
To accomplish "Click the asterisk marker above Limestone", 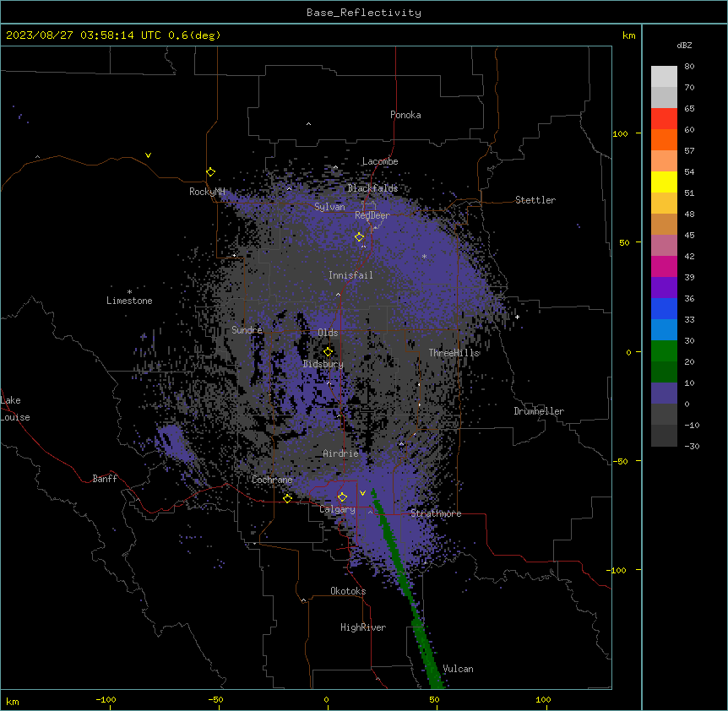I will point(129,292).
